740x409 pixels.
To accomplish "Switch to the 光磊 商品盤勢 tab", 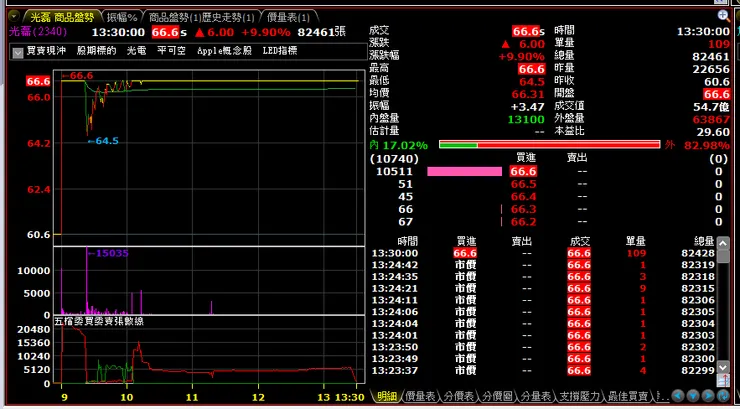I will pyautogui.click(x=62, y=17).
